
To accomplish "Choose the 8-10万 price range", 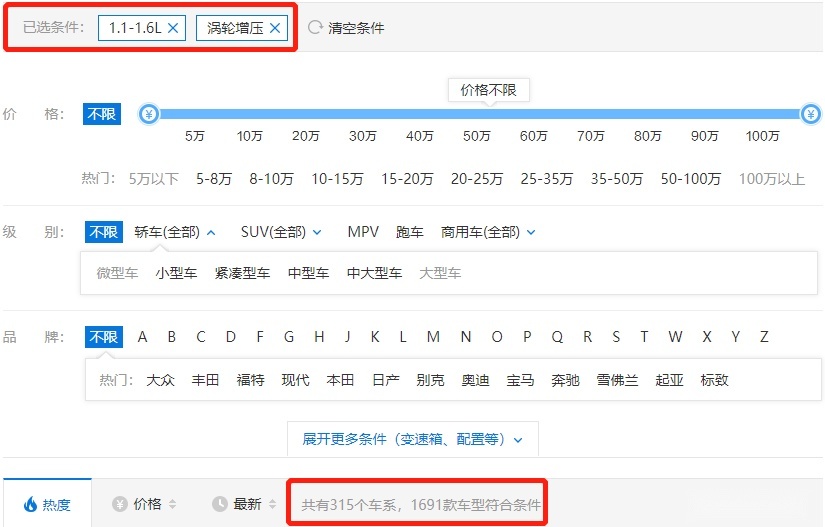I will tap(271, 179).
